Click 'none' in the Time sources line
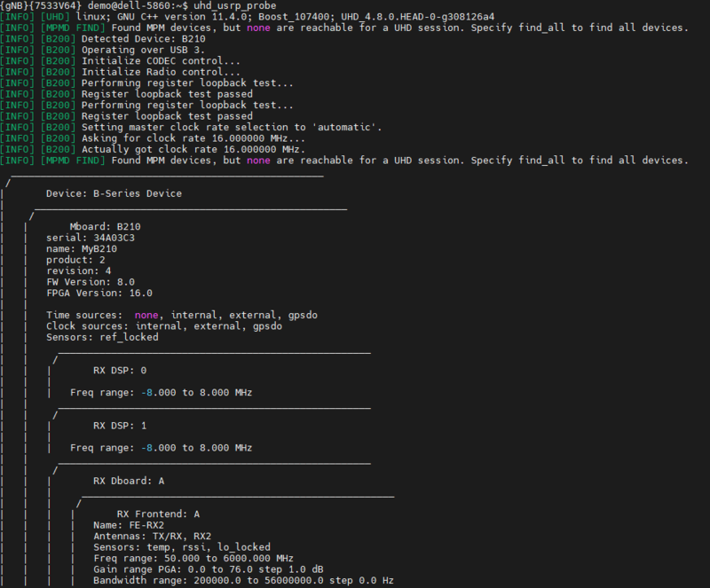710x588 pixels. click(x=146, y=315)
